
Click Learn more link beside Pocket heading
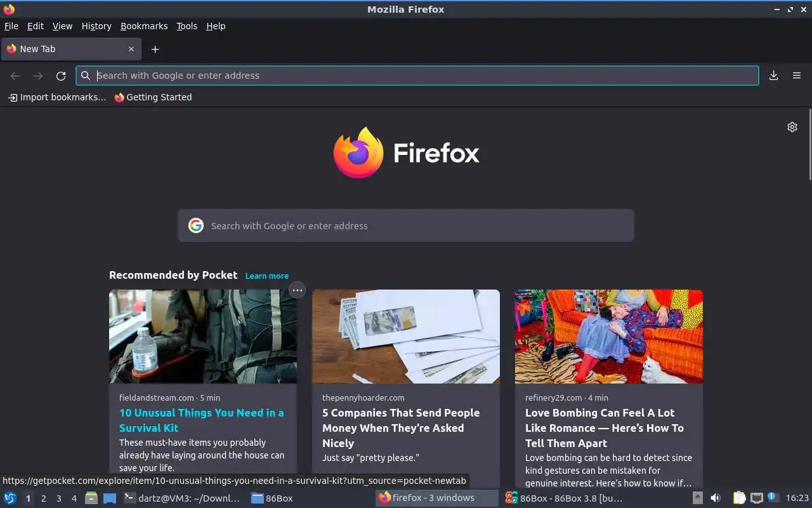tap(266, 276)
